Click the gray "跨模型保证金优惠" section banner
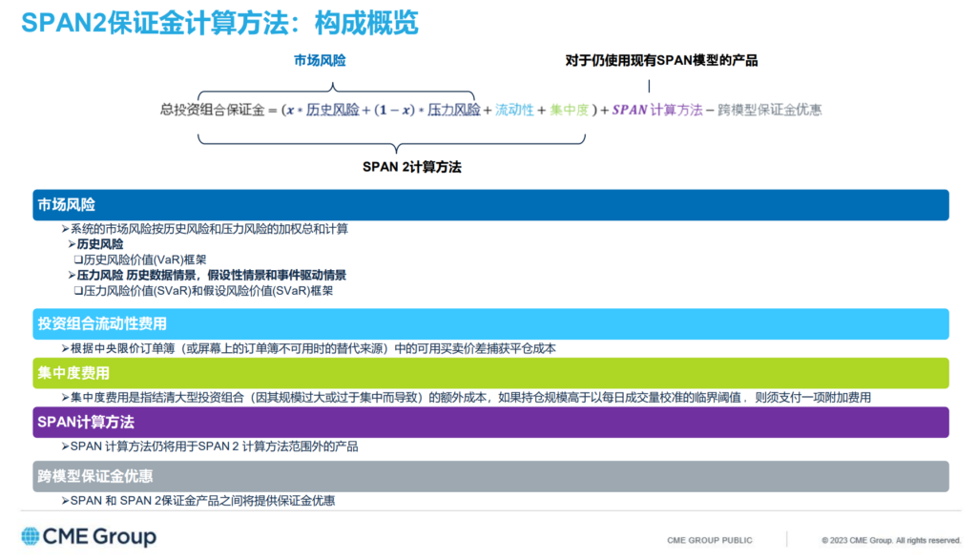977x560 pixels. click(491, 477)
